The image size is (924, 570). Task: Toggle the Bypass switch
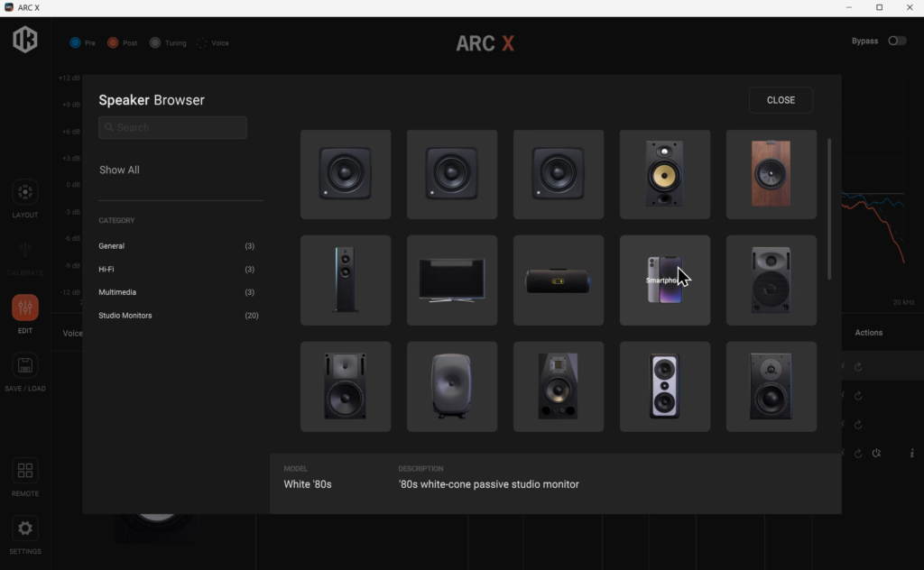896,41
